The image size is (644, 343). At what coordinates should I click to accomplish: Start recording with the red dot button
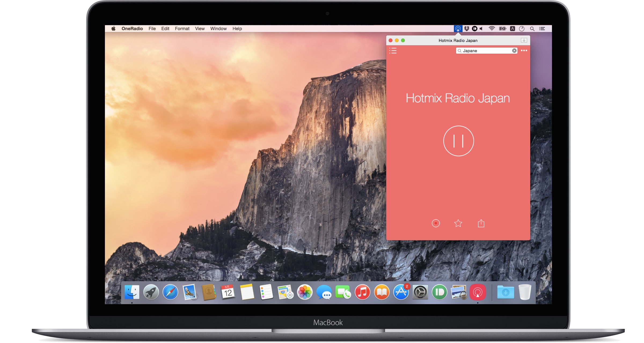436,223
